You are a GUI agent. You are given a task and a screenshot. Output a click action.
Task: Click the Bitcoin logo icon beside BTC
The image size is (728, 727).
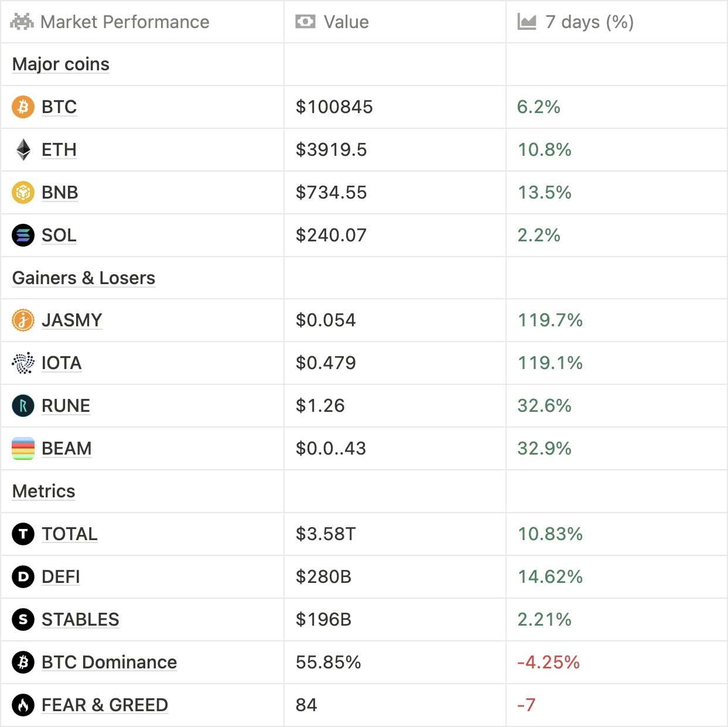pos(23,107)
